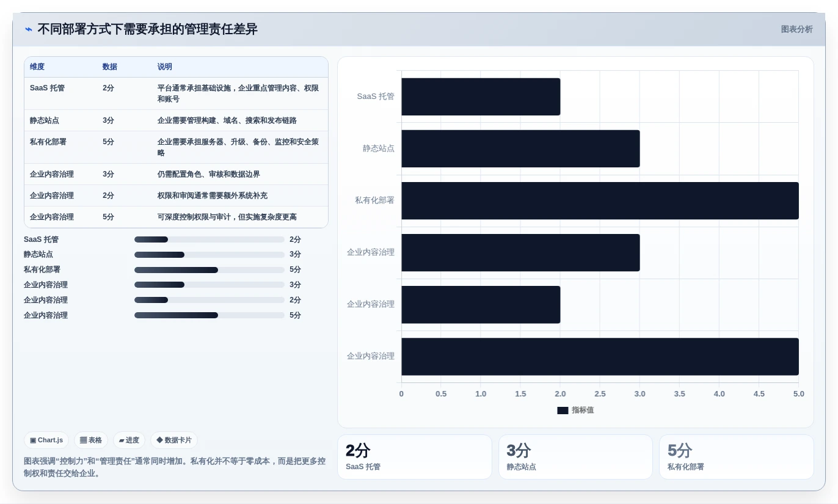Click the page title 不同部署方式下需要承担的管理责任差异
838x504 pixels.
coord(147,29)
